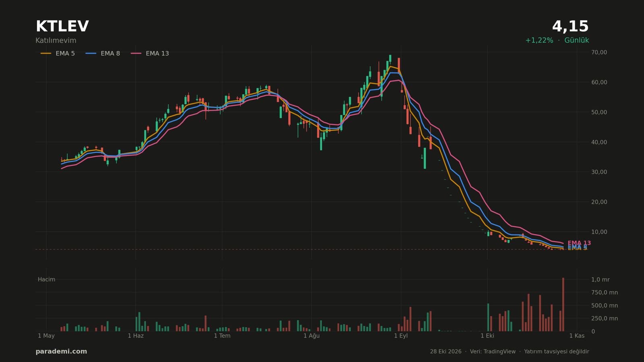
Task: Click the 1 Ağu date label
Action: (312, 336)
